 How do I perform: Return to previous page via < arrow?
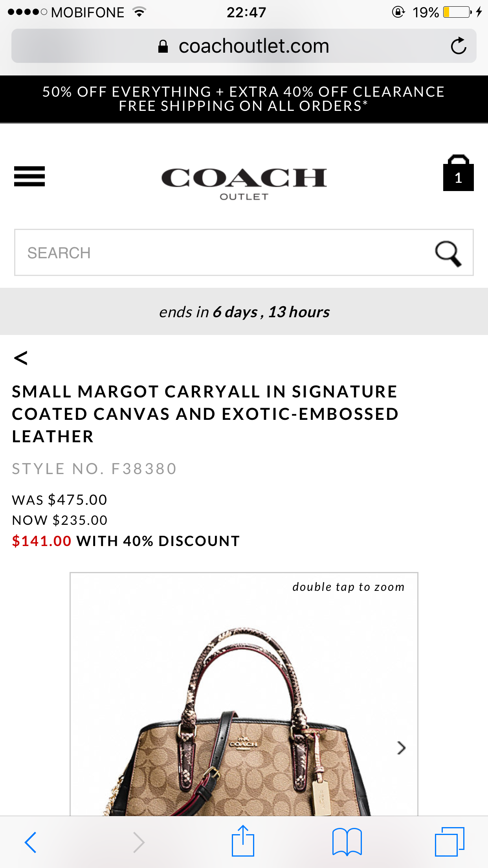coord(21,358)
